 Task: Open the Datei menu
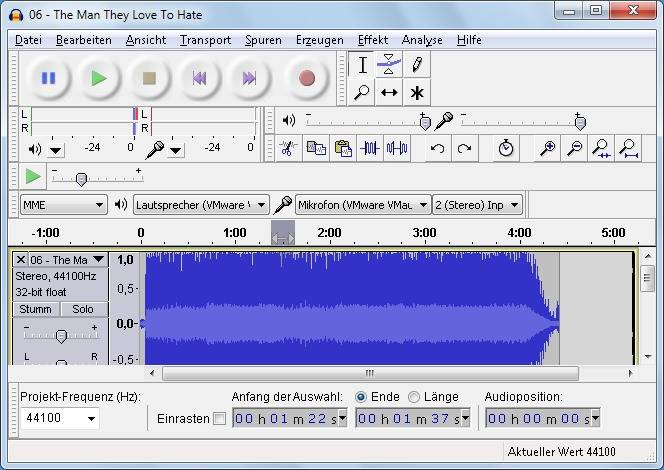coord(28,40)
